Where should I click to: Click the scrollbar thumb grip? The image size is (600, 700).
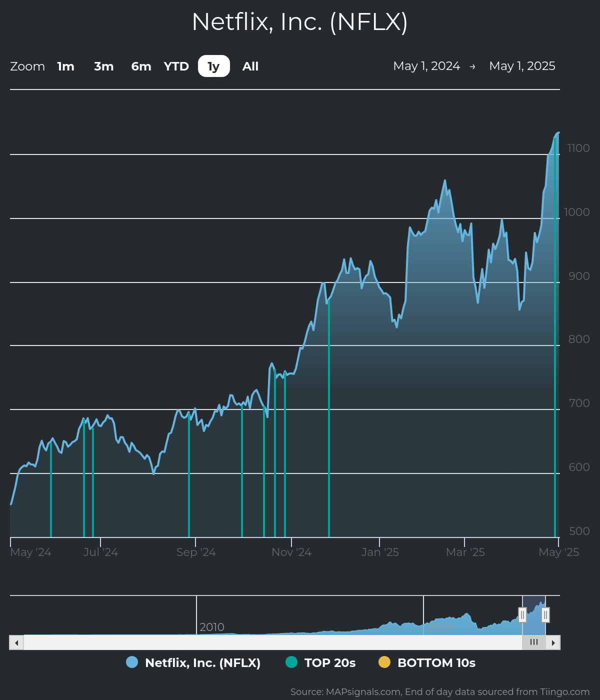click(x=534, y=642)
